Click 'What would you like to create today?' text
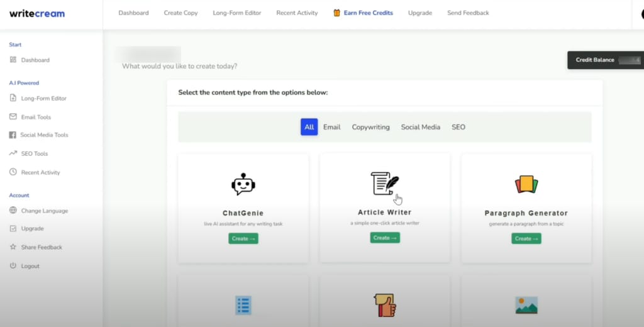Viewport: 644px width, 327px height. pyautogui.click(x=179, y=66)
